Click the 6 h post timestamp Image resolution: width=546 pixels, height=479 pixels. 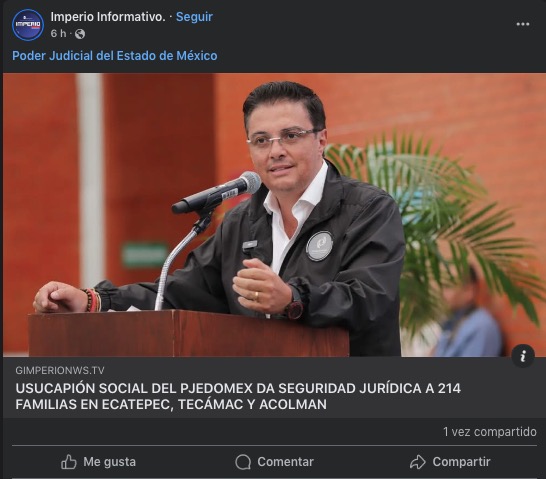58,34
